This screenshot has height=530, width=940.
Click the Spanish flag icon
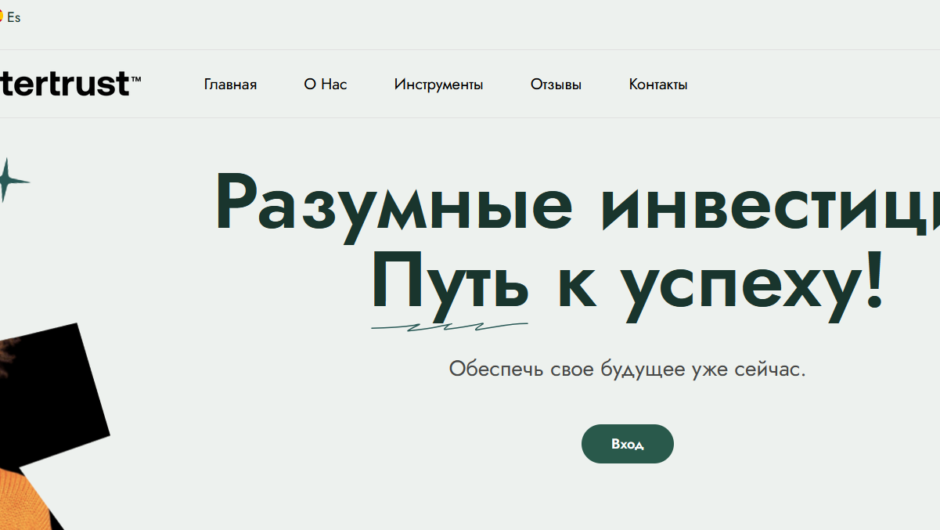(1, 17)
